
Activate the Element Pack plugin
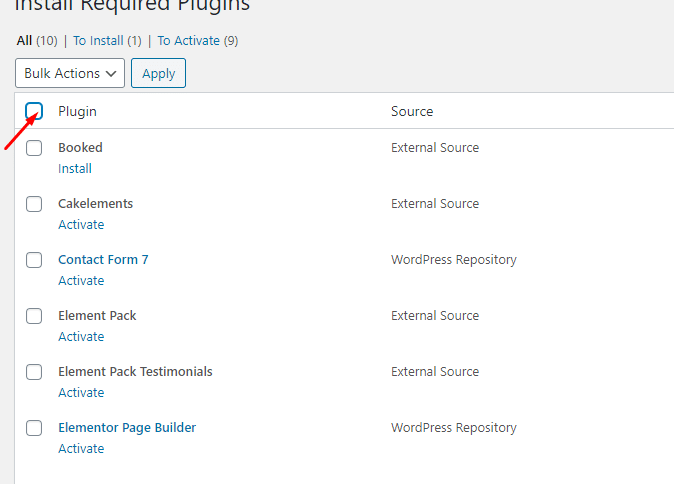81,337
